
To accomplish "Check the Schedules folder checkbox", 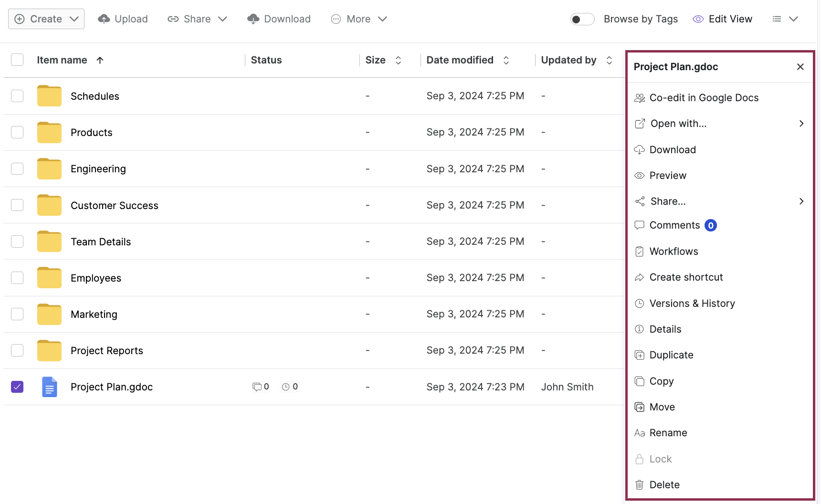I will point(17,96).
